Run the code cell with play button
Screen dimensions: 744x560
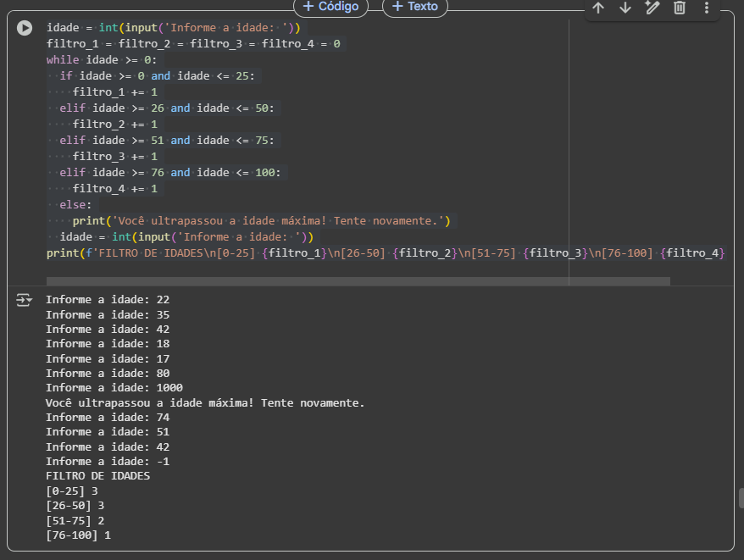click(25, 28)
